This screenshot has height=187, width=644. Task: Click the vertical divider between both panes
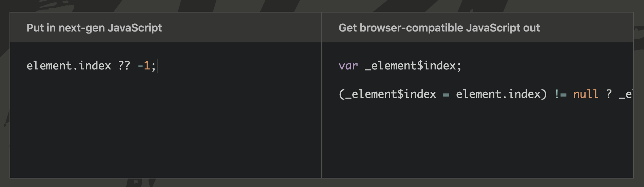[x=321, y=95]
